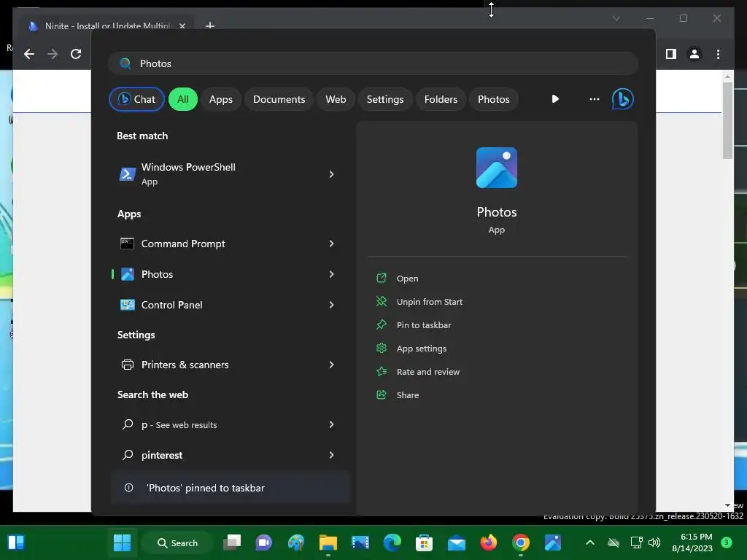The image size is (747, 560).
Task: Click the search box containing Photos
Action: click(373, 63)
